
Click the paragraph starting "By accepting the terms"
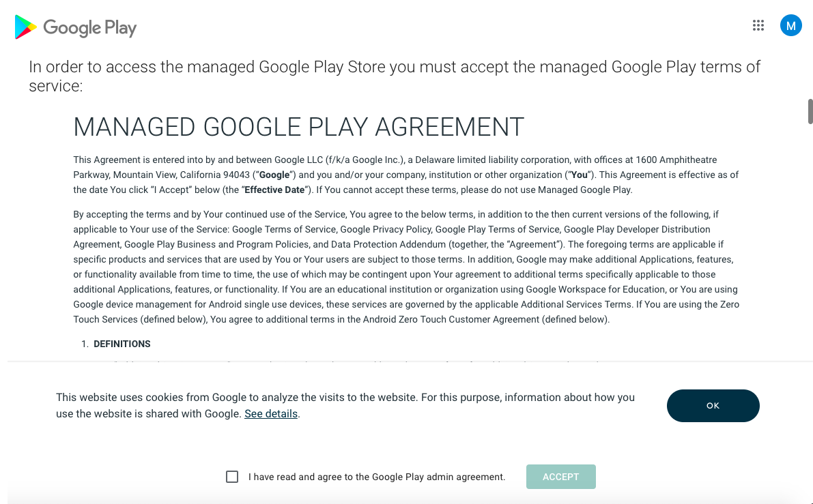tap(406, 267)
